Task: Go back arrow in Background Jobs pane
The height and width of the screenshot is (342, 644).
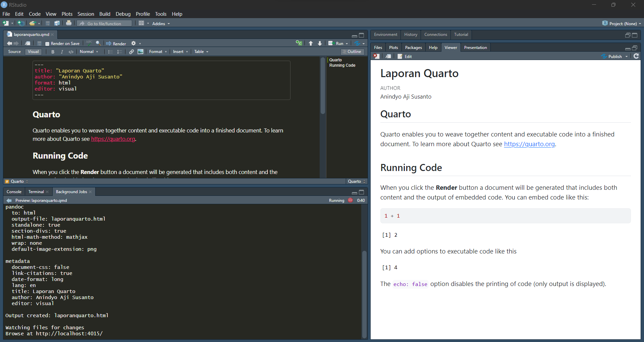Action: (x=9, y=200)
